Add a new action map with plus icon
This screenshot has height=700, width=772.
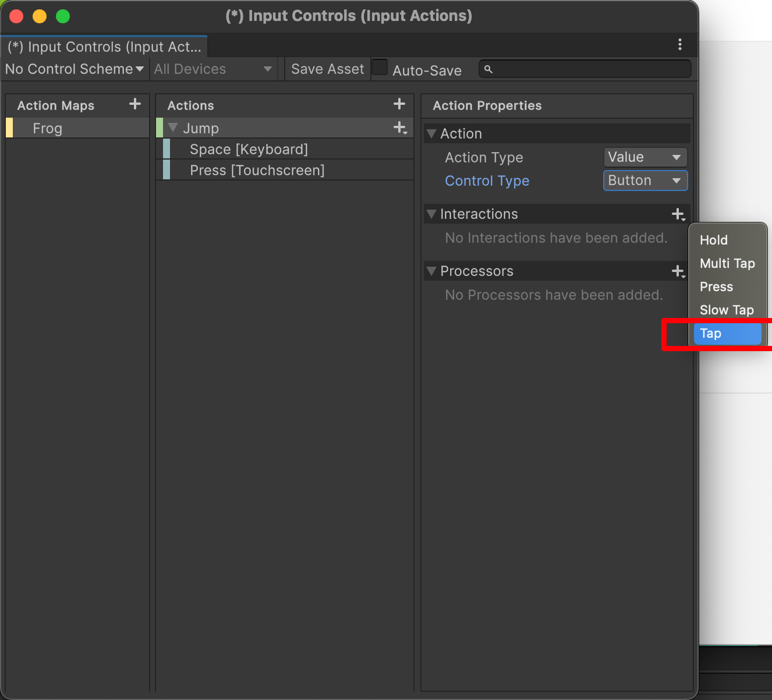coord(135,104)
